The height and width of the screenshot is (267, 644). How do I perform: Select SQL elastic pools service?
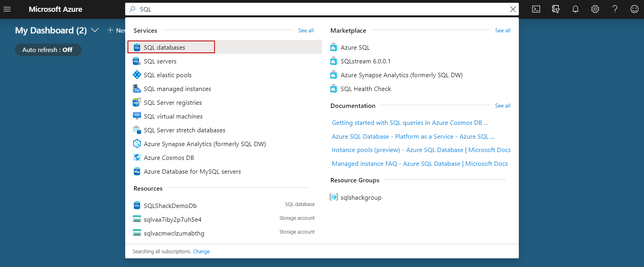[x=168, y=75]
